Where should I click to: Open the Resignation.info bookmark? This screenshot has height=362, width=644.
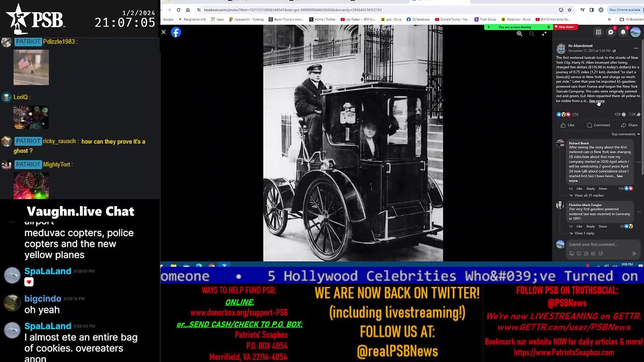point(192,19)
